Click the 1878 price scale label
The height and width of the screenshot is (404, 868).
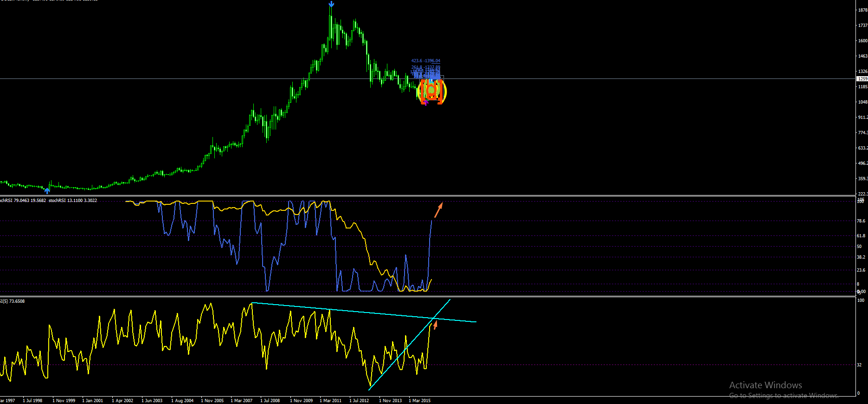point(863,10)
